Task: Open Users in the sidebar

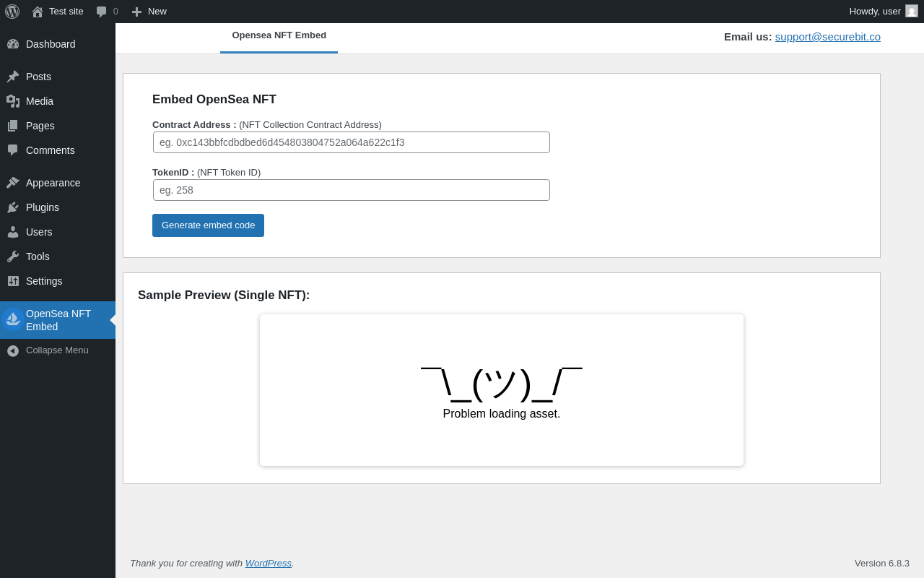Action: pos(58,232)
